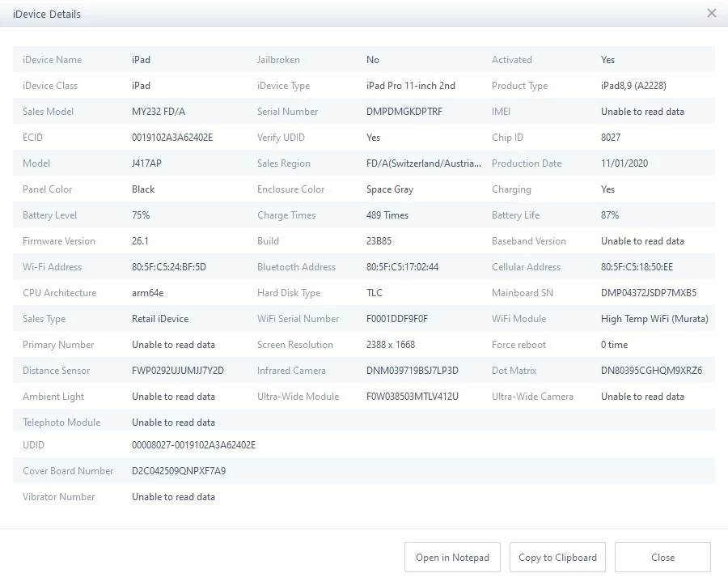
Task: Click the Screen Resolution 2388 x 1668 value
Action: [391, 345]
